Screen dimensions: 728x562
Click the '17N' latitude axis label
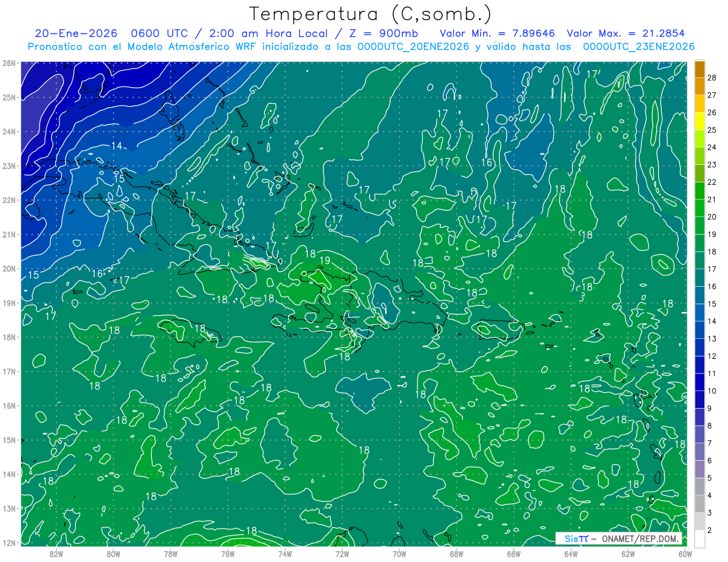pos(9,371)
